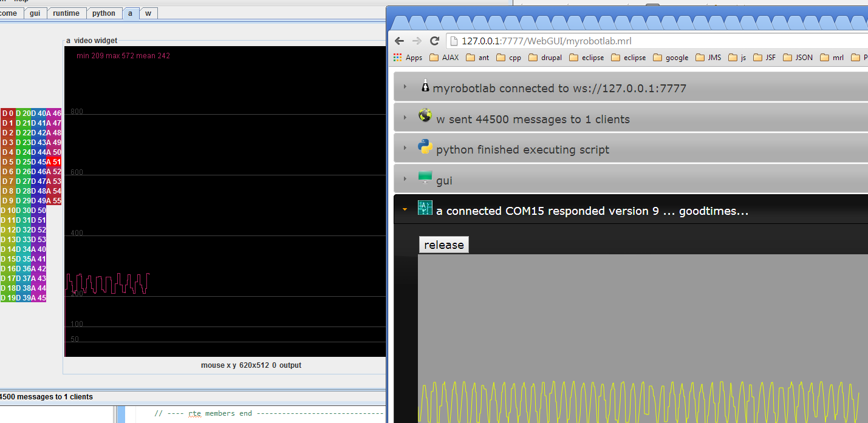
Task: Select the 'w' service tab
Action: [x=148, y=13]
